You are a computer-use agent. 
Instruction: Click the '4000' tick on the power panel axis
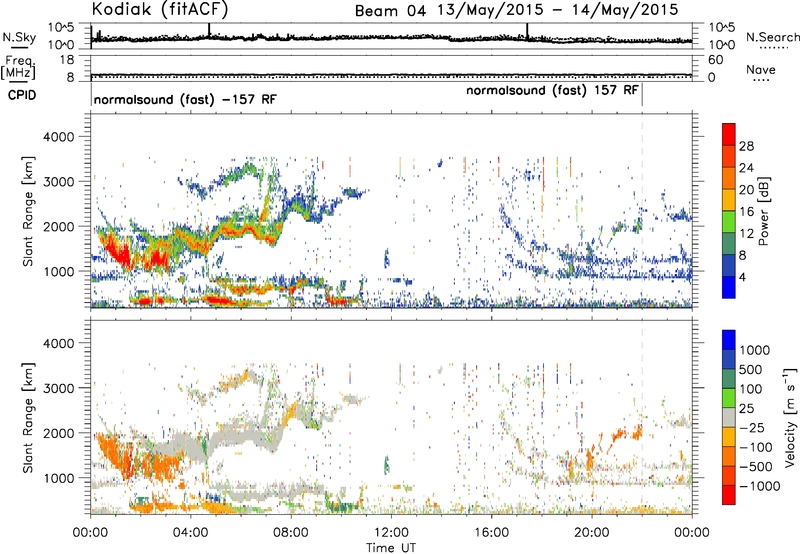[x=59, y=137]
